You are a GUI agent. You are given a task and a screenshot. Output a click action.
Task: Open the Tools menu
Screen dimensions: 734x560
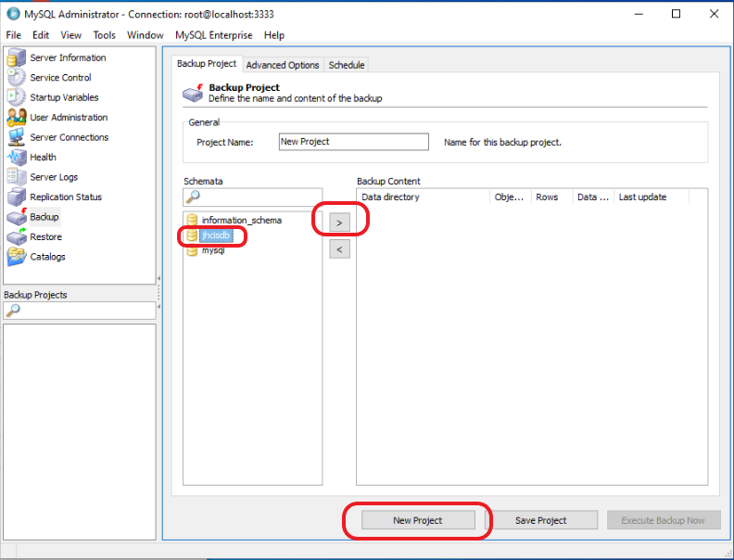(105, 35)
